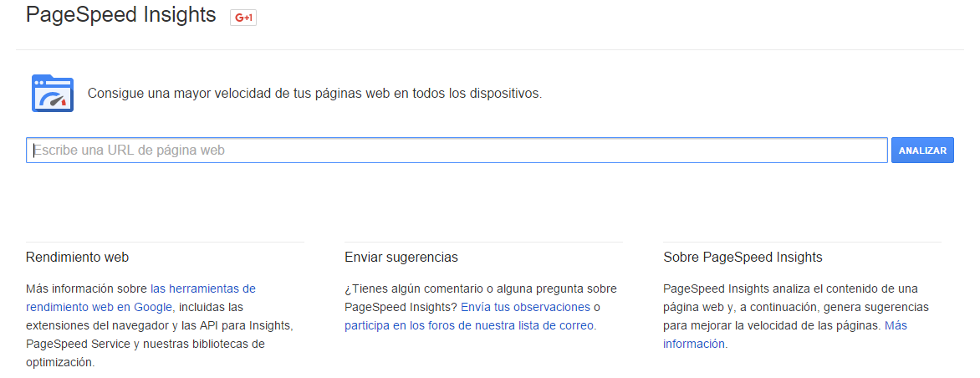Click the PageSpeed speedometer logo icon
The height and width of the screenshot is (378, 980).
pyautogui.click(x=53, y=94)
